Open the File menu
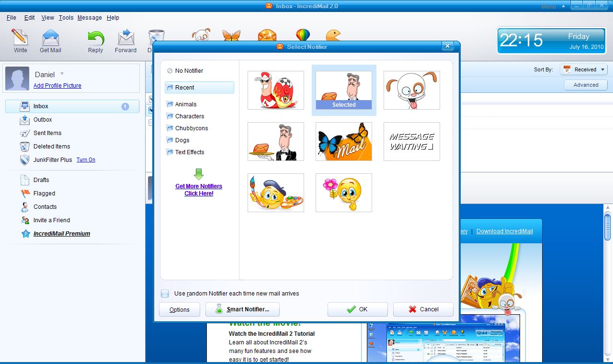 [x=11, y=18]
